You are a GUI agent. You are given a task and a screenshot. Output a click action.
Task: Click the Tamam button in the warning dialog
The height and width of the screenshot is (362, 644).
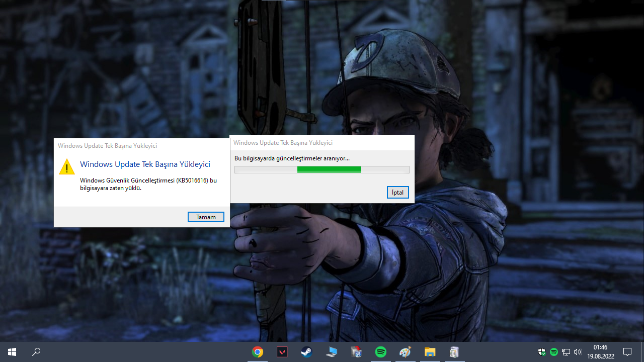coord(206,217)
